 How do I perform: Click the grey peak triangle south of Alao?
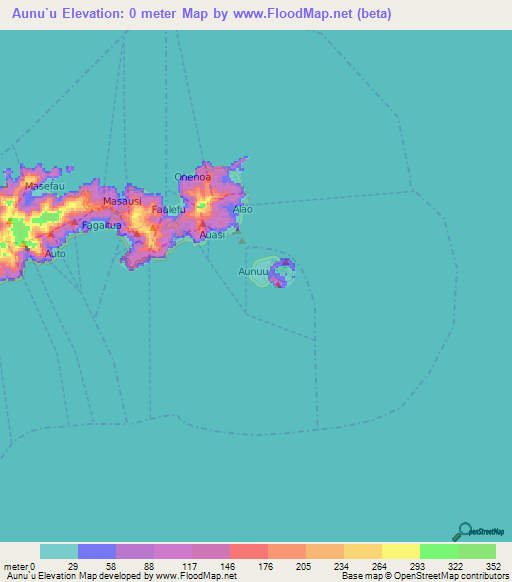pyautogui.click(x=242, y=241)
